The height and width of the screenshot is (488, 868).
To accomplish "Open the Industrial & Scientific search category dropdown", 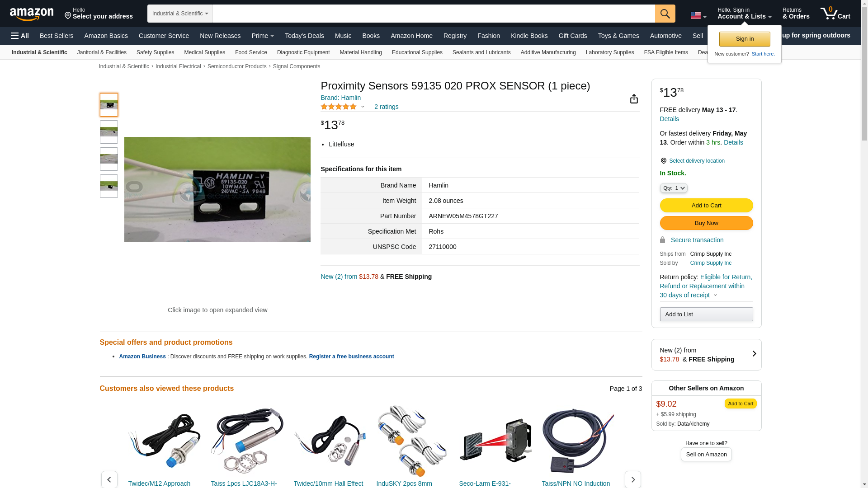I will pyautogui.click(x=180, y=14).
